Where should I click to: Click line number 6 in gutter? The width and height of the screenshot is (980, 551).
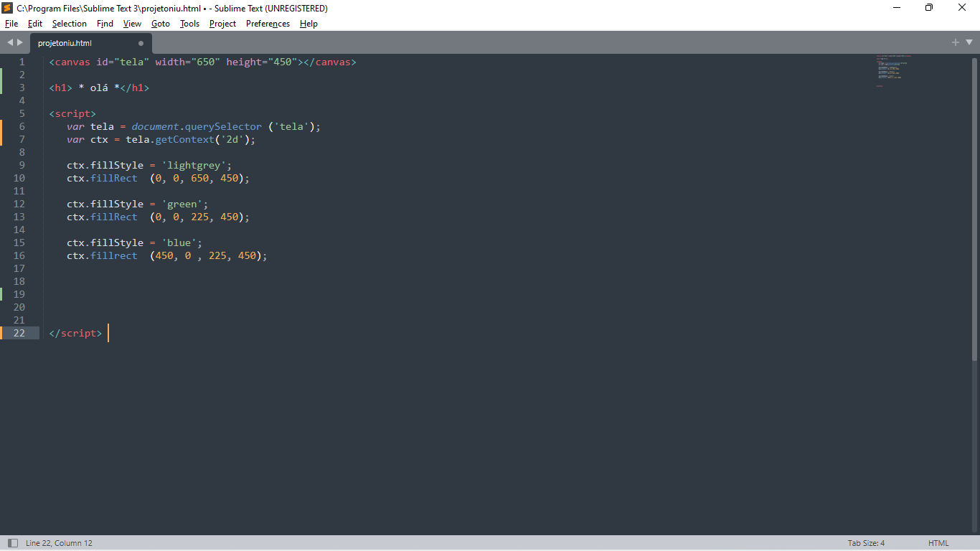pyautogui.click(x=22, y=126)
